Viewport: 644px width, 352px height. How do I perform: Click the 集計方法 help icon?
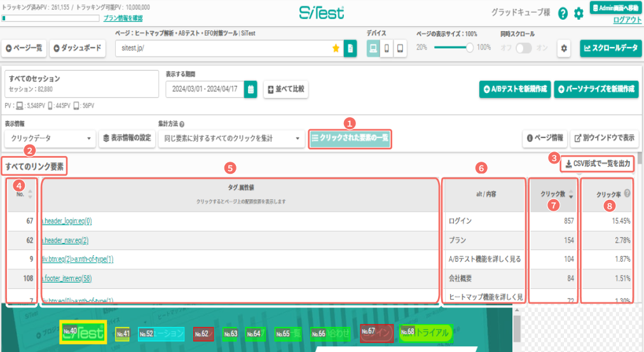(x=182, y=124)
